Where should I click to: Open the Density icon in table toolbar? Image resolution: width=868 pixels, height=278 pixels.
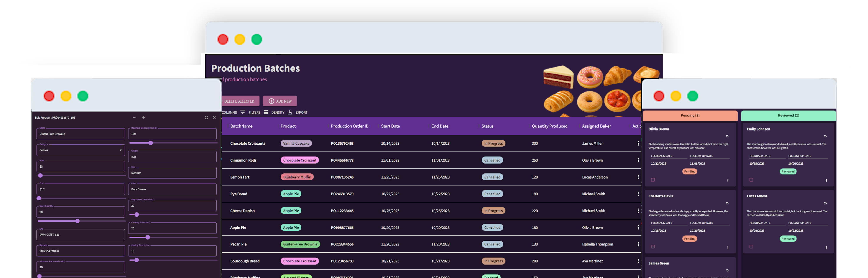(x=266, y=112)
